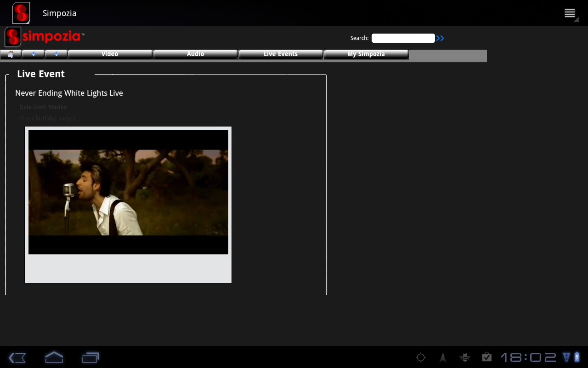
Task: Play the Never Ending White Lights video
Action: click(x=128, y=192)
